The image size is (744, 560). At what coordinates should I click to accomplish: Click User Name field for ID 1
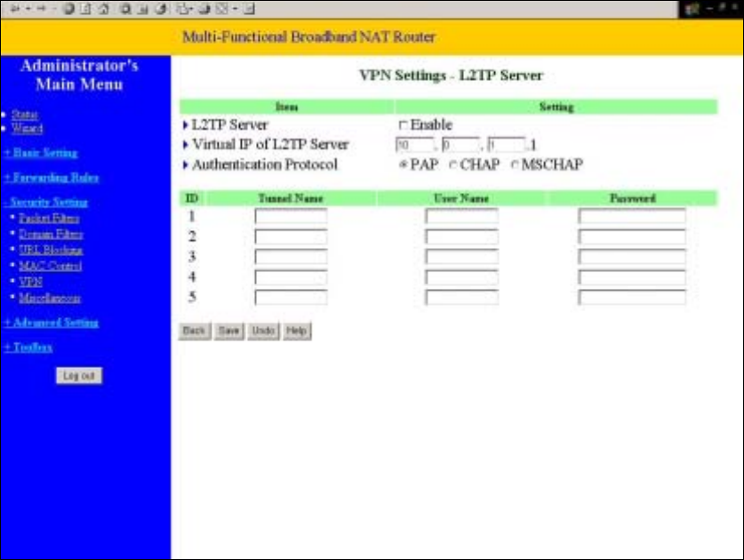pyautogui.click(x=461, y=216)
